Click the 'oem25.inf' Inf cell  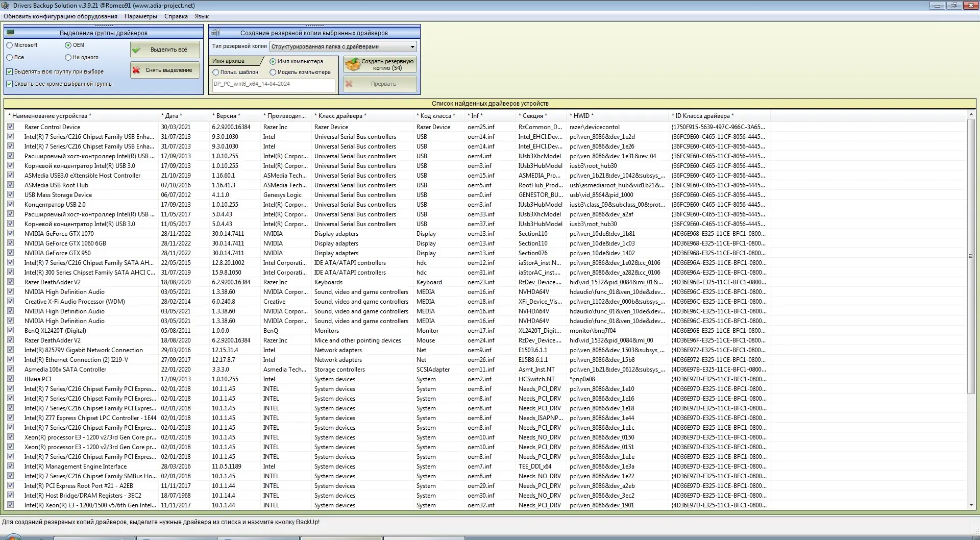pyautogui.click(x=481, y=127)
